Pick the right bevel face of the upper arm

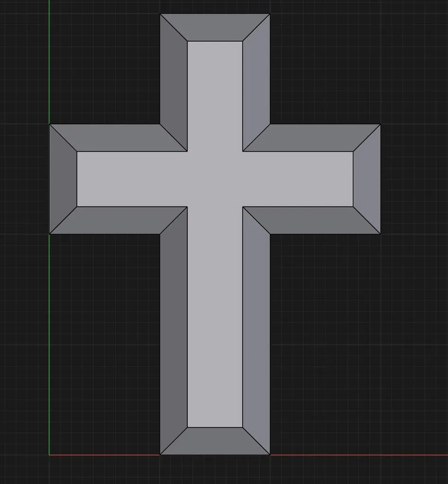pos(256,82)
